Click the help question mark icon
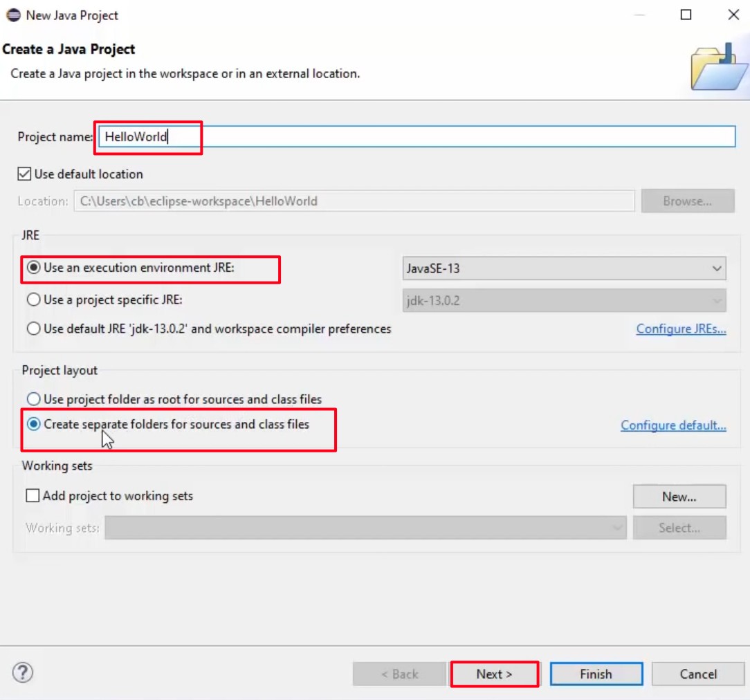750x700 pixels. [x=23, y=673]
